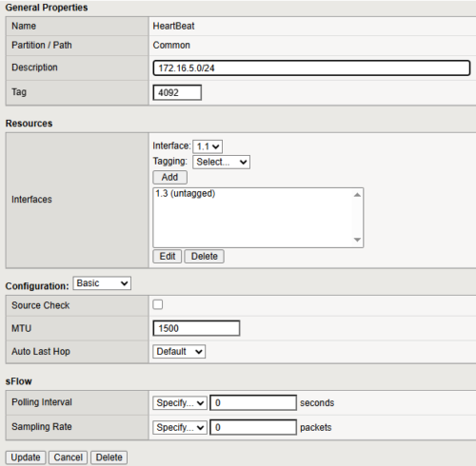Click the Cancel button
The width and height of the screenshot is (476, 466).
tap(68, 457)
